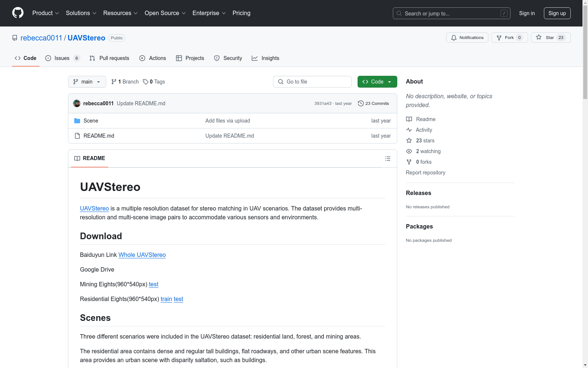
Task: Open the green Code dropdown
Action: point(377,82)
